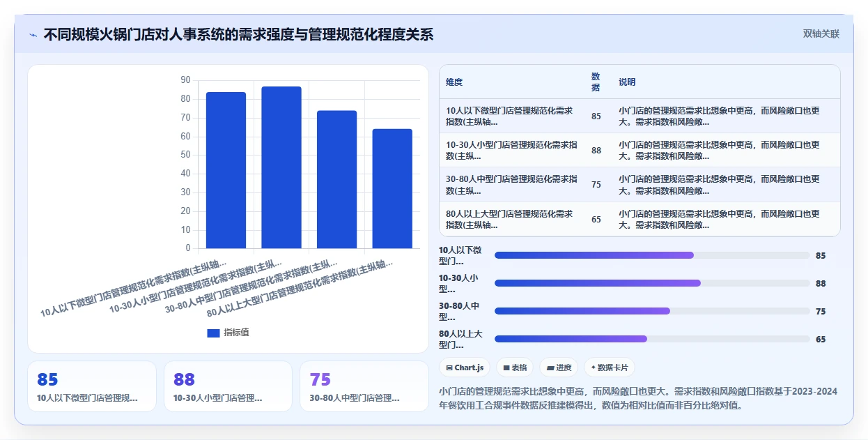Click the 80人以上大型门店 progress bar valued 65
The width and height of the screenshot is (868, 440).
click(652, 339)
